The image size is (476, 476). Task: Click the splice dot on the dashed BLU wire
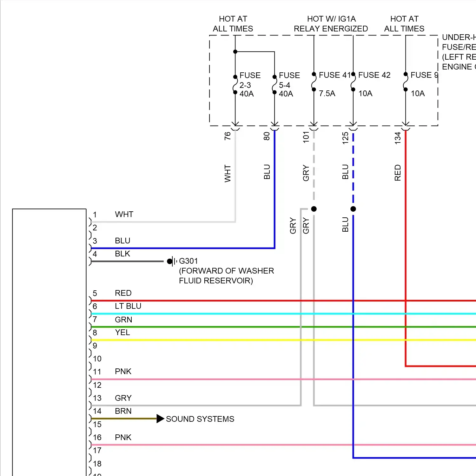[x=353, y=209]
